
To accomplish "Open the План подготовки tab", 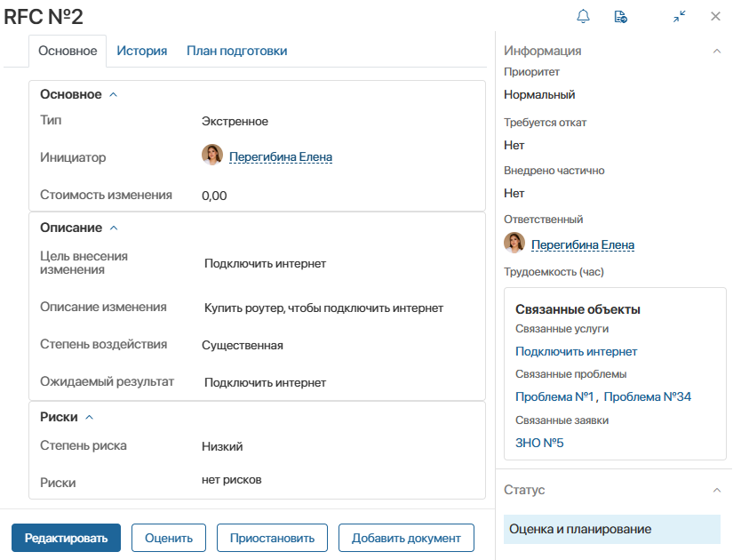I will tap(236, 51).
